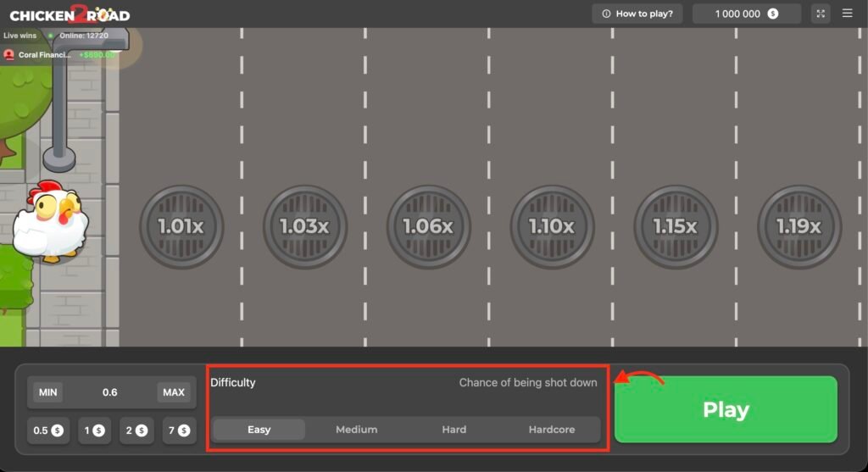Image resolution: width=868 pixels, height=472 pixels.
Task: Click the white chicken character
Action: coord(47,220)
